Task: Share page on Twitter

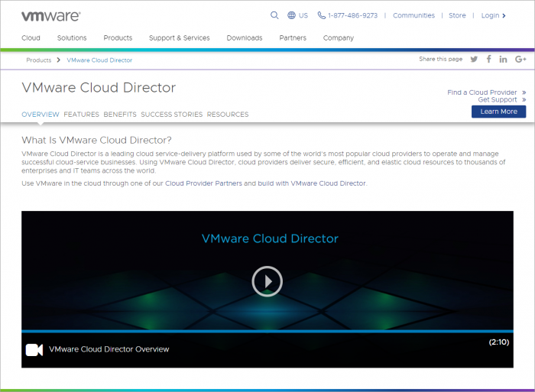Action: coord(474,60)
